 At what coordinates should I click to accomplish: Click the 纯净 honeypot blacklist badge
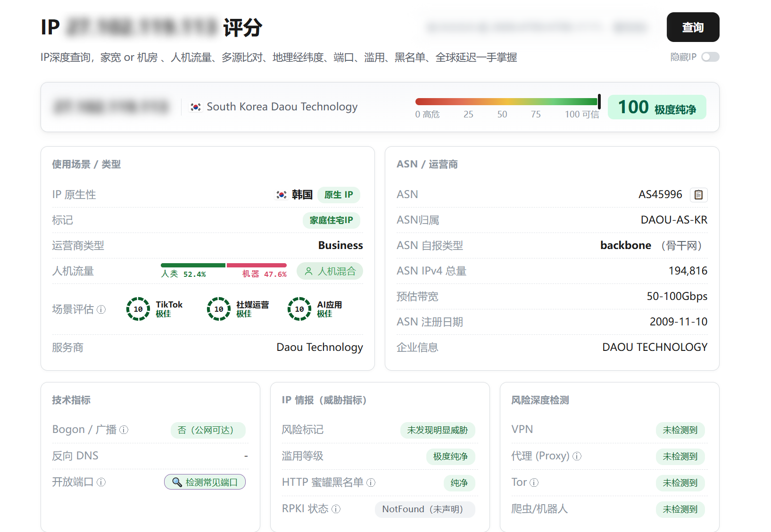coord(459,483)
